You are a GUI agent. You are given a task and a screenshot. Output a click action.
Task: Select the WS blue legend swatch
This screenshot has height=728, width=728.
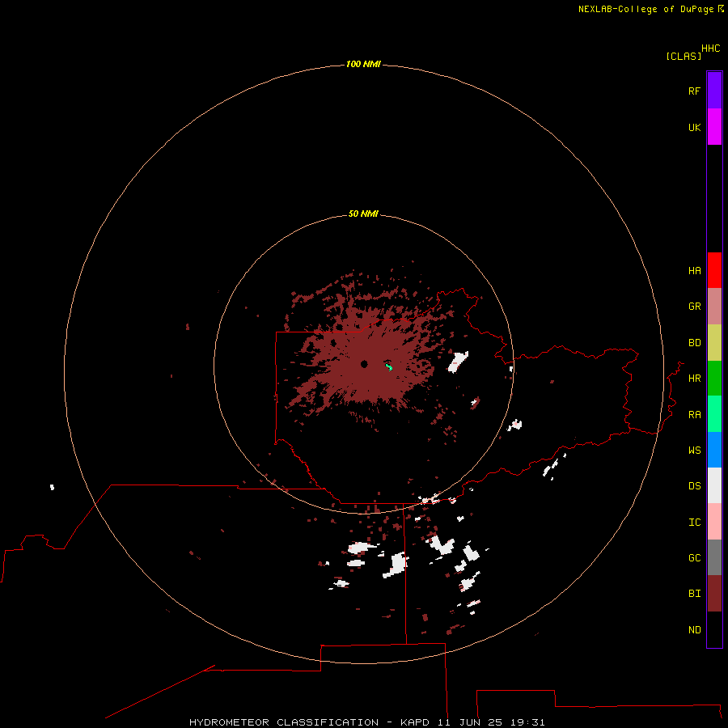pos(714,450)
